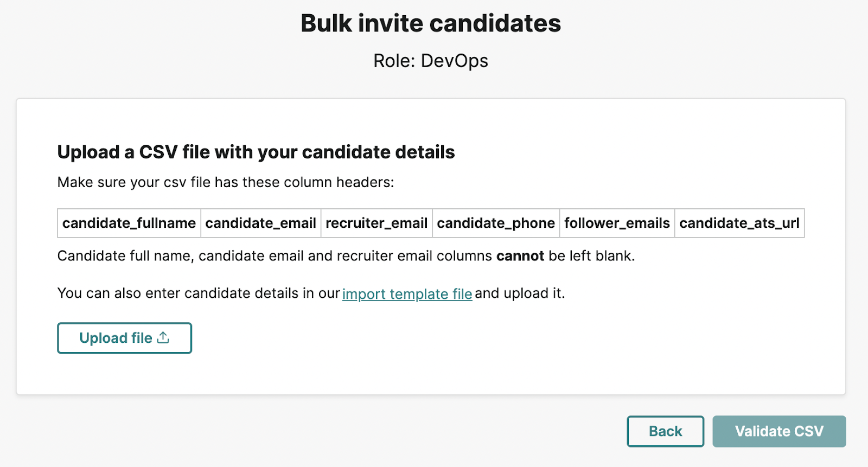Open the import template file link
868x467 pixels.
[x=407, y=293]
